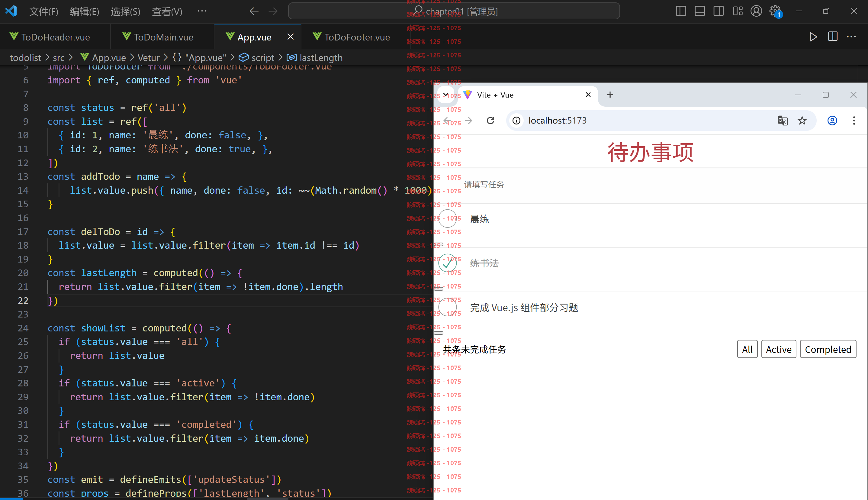The height and width of the screenshot is (500, 868).
Task: Toggle secondary side bar layout icon
Action: [x=719, y=11]
